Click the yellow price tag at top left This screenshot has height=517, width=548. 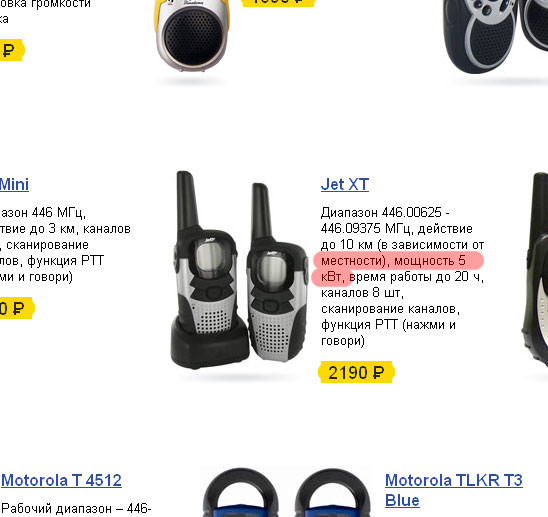point(11,50)
